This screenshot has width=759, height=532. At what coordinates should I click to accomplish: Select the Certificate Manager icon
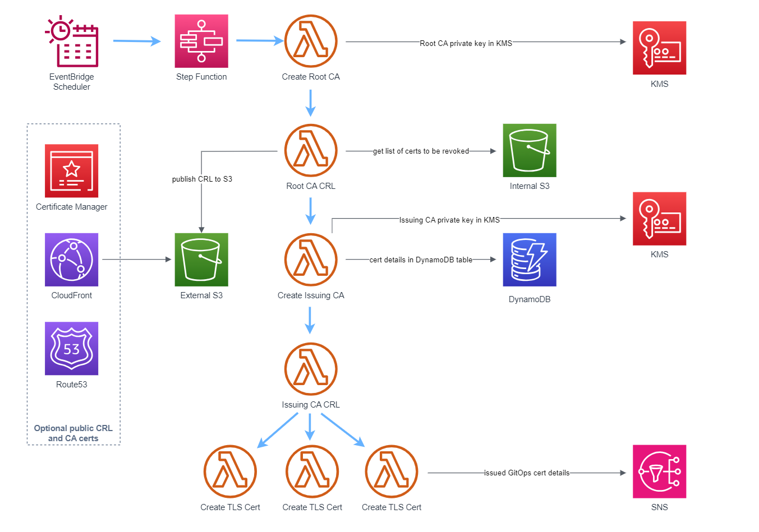click(71, 171)
